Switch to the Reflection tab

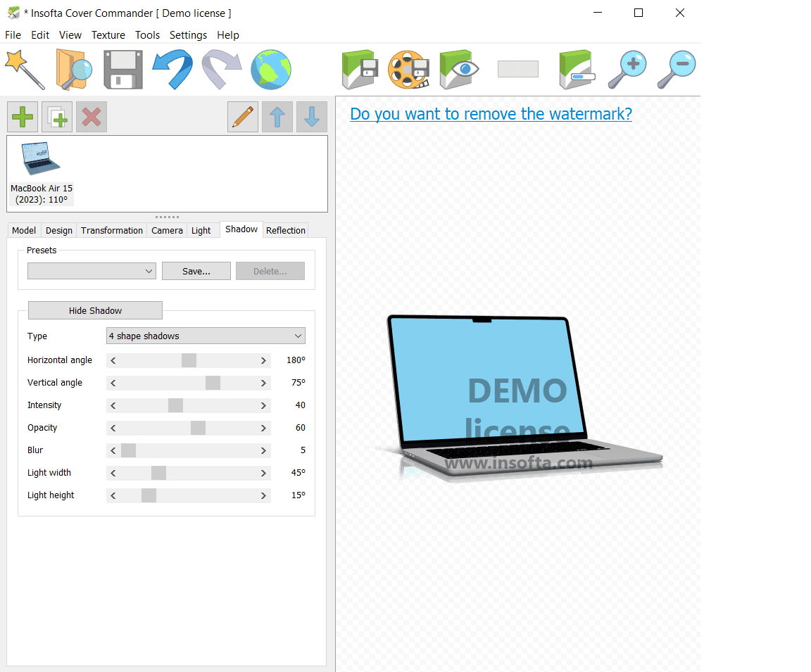[286, 231]
